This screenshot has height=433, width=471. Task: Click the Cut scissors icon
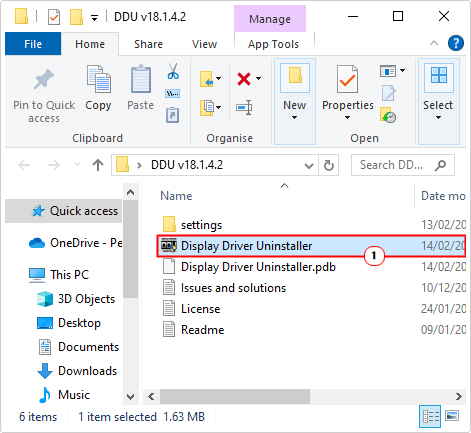click(173, 71)
